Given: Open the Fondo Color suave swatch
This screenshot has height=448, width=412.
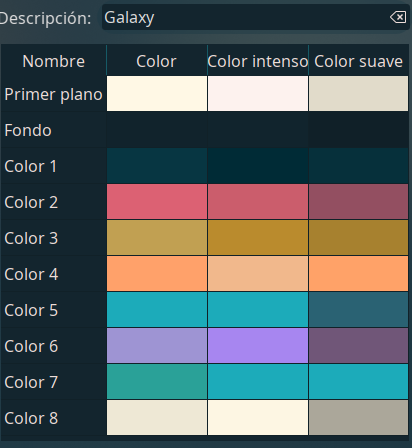Looking at the screenshot, I should pos(359,130).
